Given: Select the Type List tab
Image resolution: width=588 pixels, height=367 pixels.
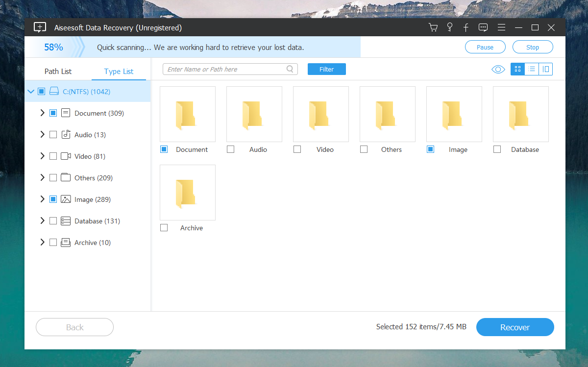Looking at the screenshot, I should tap(119, 71).
